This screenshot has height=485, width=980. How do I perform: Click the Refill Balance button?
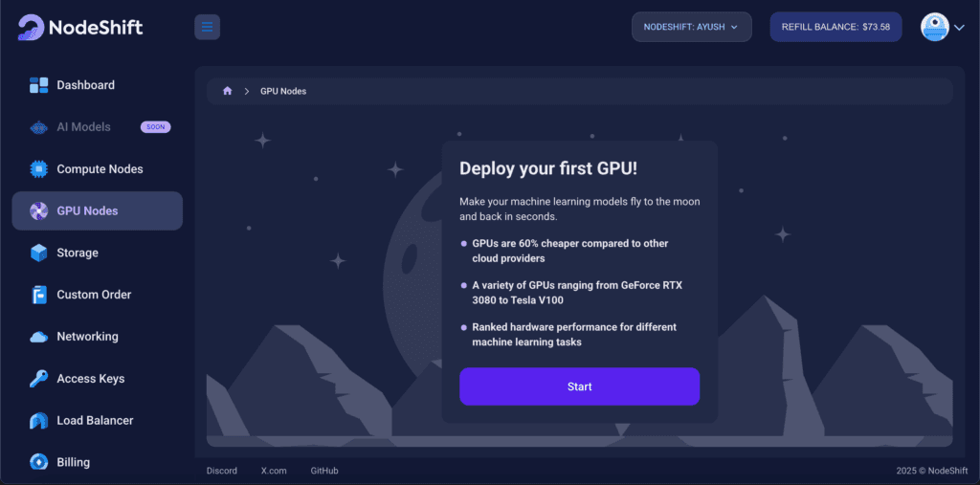point(835,27)
